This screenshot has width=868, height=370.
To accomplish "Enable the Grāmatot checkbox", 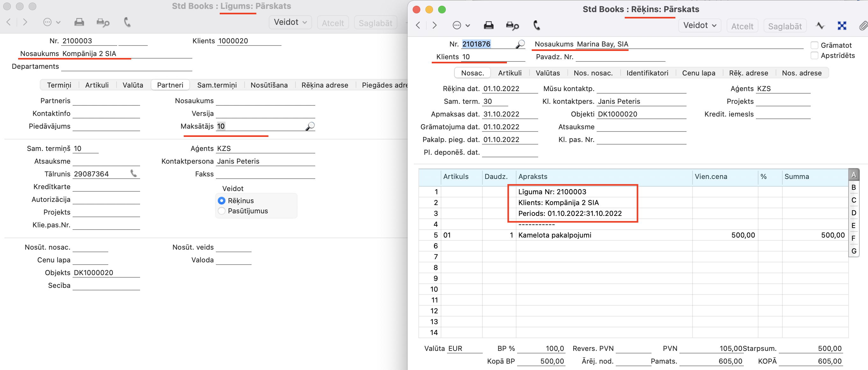I will pos(815,45).
